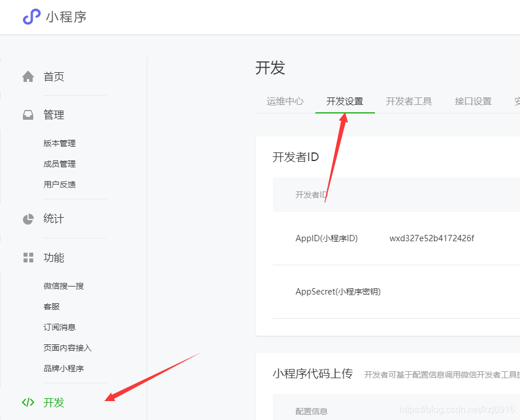The height and width of the screenshot is (420, 520).
Task: Open statistics via the pie chart icon
Action: (x=28, y=218)
